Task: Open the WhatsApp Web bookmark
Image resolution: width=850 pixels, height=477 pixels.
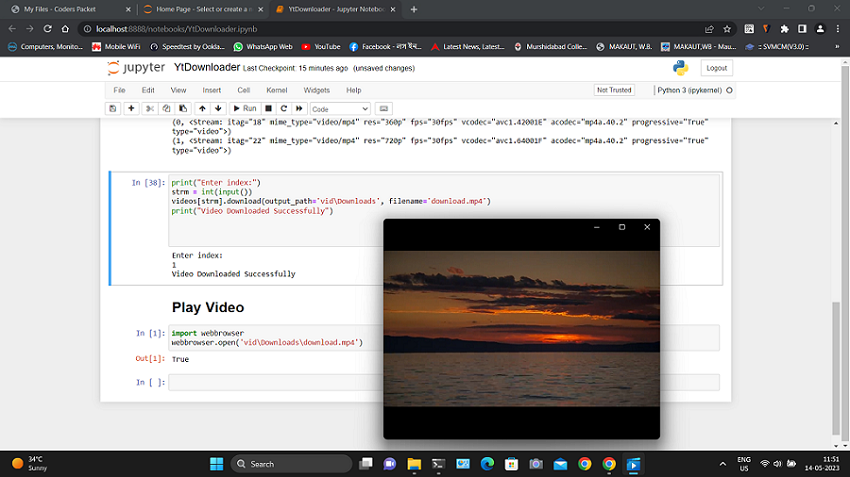Action: 263,47
